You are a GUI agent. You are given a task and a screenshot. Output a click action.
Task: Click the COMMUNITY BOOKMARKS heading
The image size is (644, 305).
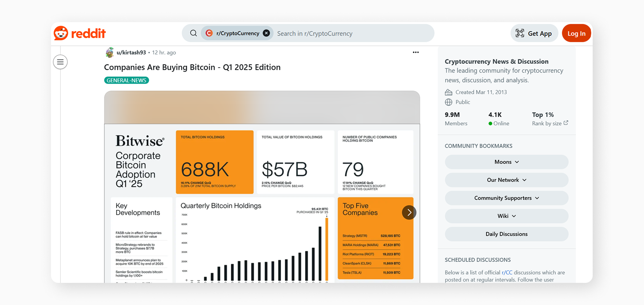[x=479, y=146]
